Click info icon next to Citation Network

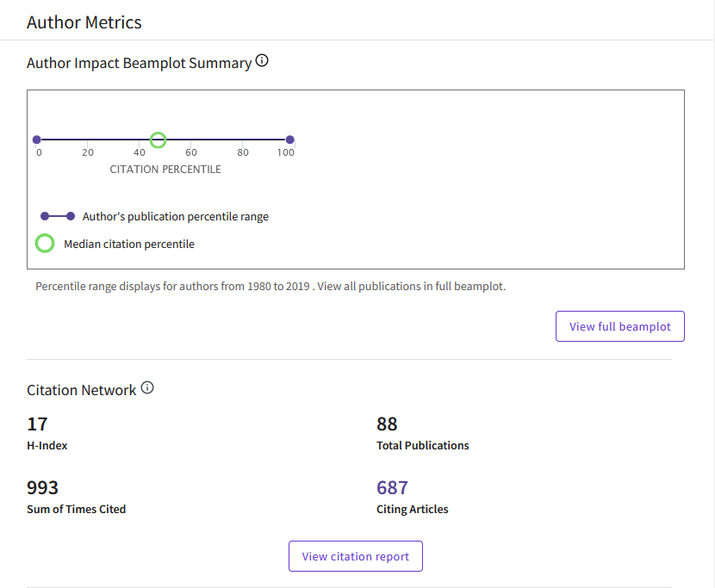tap(147, 388)
